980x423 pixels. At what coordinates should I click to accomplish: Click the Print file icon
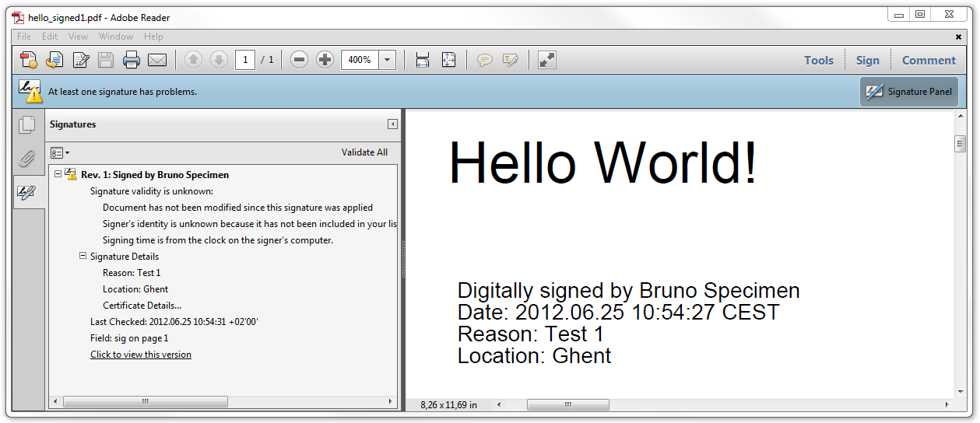(131, 60)
